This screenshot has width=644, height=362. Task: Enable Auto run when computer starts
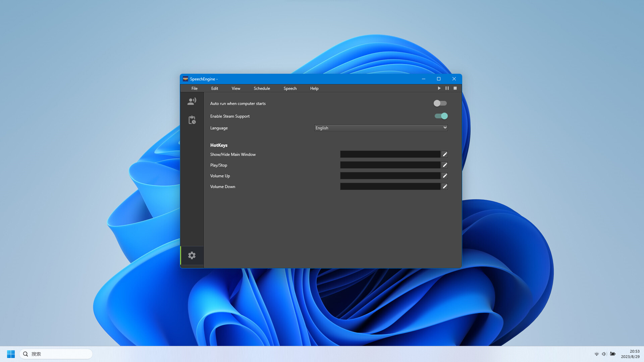click(x=440, y=103)
